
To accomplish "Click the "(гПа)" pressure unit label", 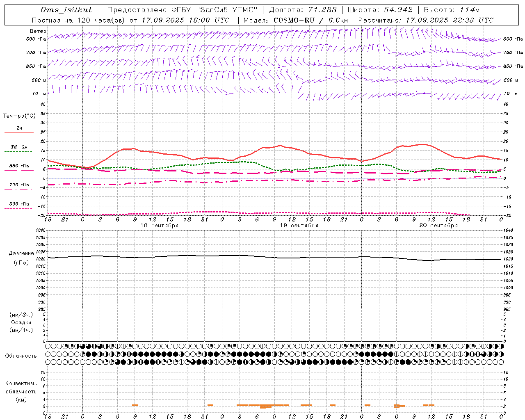I will click(x=21, y=263).
